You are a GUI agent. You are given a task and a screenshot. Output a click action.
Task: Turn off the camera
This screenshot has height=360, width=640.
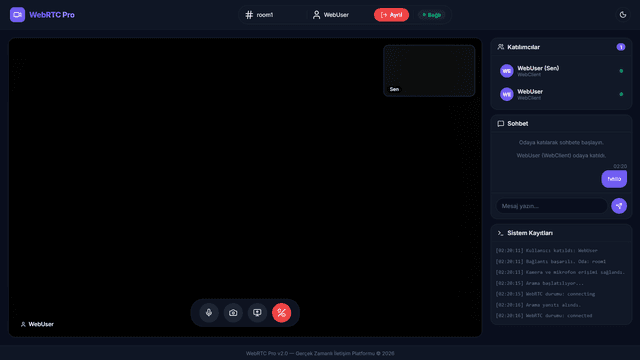[233, 313]
